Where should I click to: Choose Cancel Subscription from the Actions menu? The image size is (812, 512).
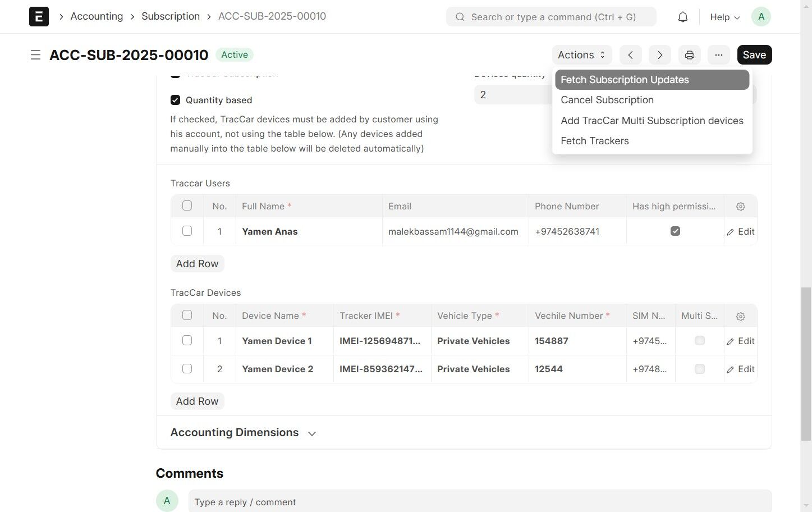(x=607, y=100)
